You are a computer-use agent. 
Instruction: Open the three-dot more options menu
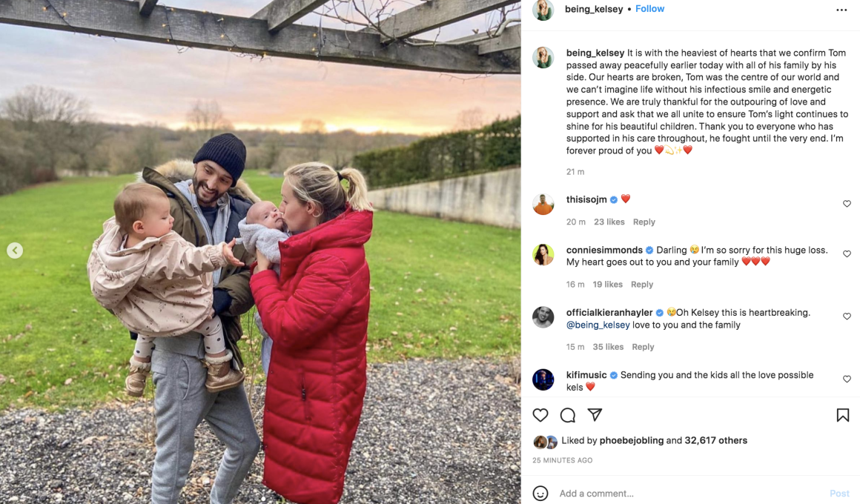pyautogui.click(x=841, y=10)
